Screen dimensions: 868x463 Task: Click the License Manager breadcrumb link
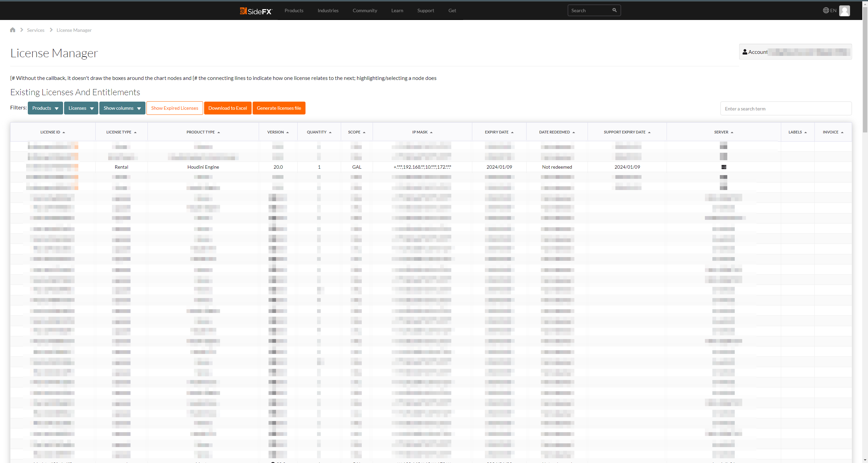point(74,30)
